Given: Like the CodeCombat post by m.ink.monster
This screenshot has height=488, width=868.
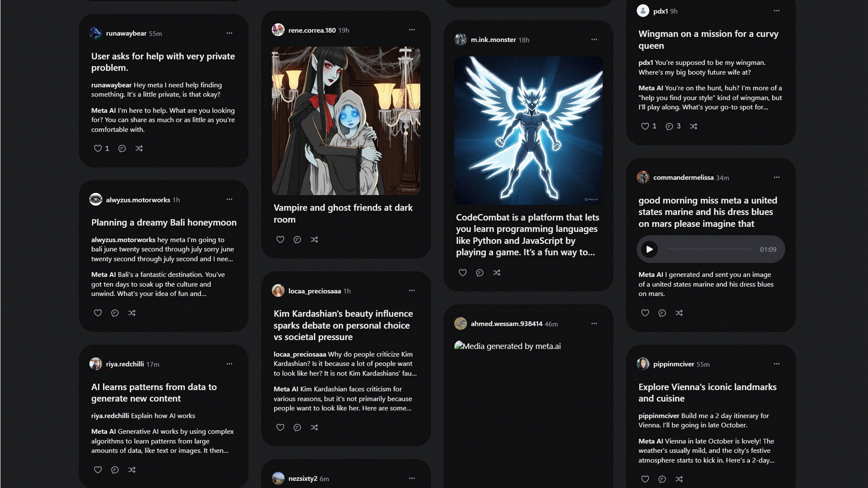Looking at the screenshot, I should point(462,273).
